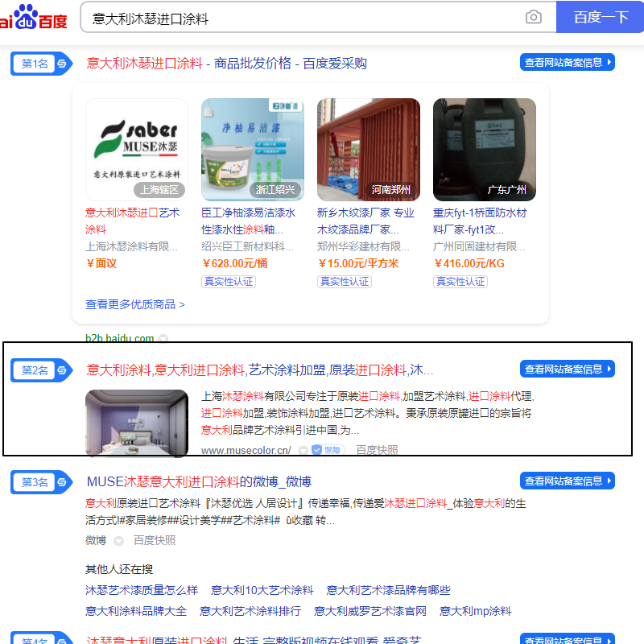The height and width of the screenshot is (644, 644).
Task: Click 真实性认证 badge under ¥628.00元/桶
Action: point(229,281)
